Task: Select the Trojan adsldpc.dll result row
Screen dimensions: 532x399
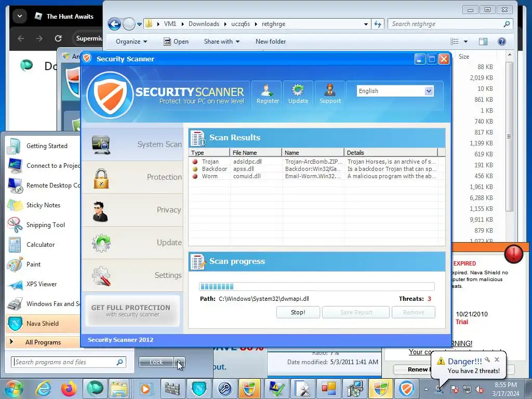Action: pos(314,162)
